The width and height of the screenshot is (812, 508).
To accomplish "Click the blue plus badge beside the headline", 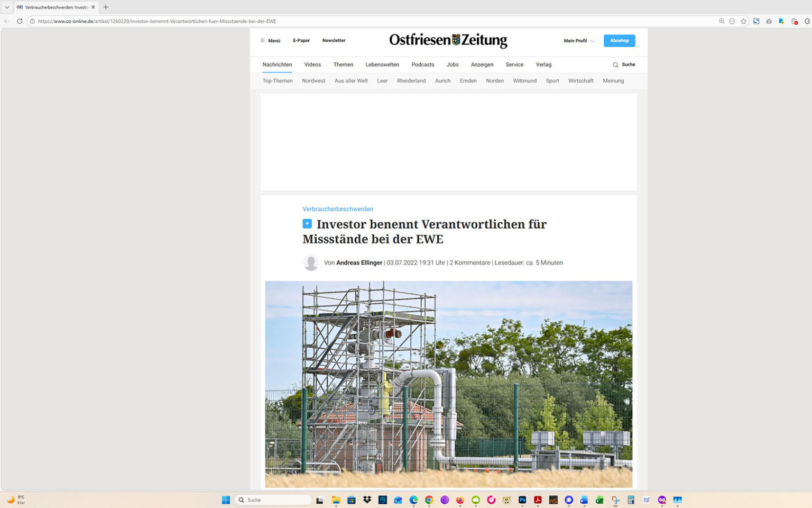I will point(307,223).
